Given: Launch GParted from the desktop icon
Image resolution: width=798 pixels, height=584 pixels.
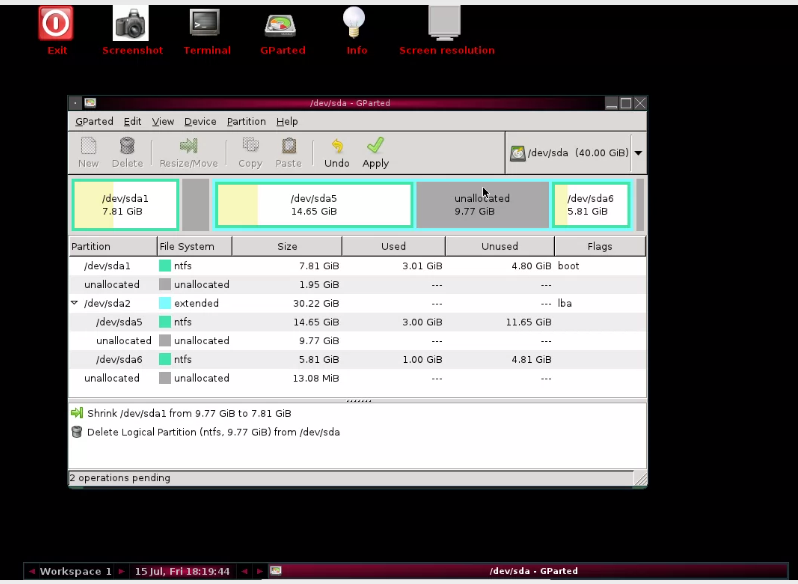Looking at the screenshot, I should (280, 24).
